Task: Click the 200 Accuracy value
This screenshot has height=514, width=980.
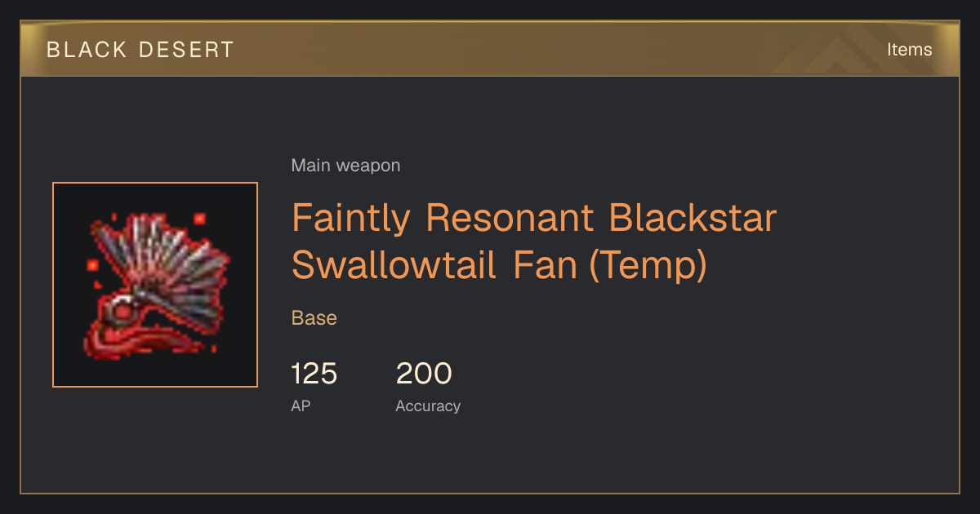Action: point(424,374)
